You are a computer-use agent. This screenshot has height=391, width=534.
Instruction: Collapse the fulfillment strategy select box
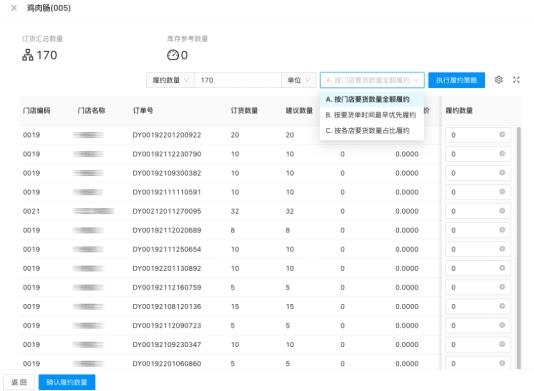pyautogui.click(x=372, y=80)
